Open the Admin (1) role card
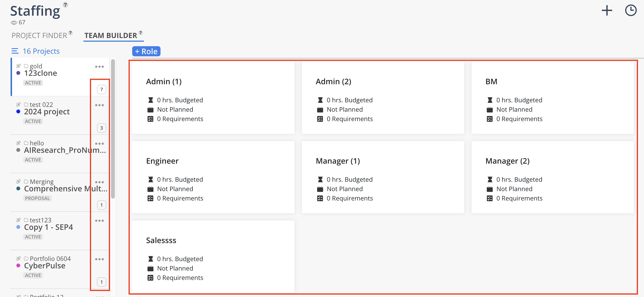The height and width of the screenshot is (297, 644). click(x=213, y=98)
